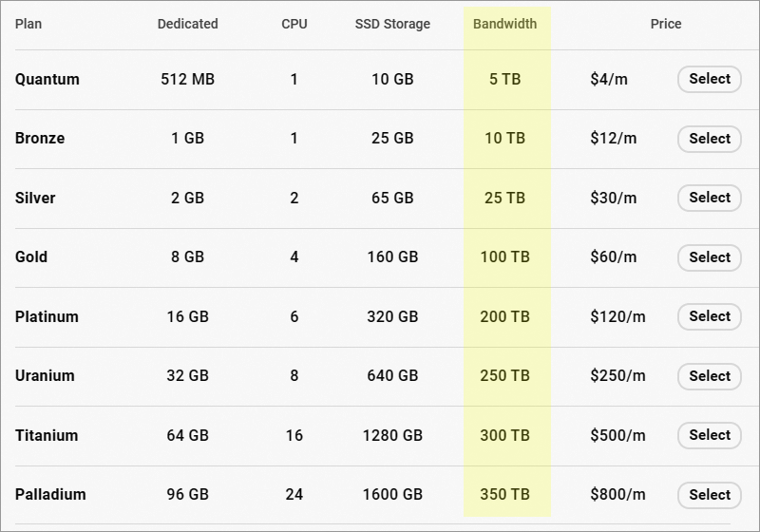Select the Gold plan button

[709, 257]
